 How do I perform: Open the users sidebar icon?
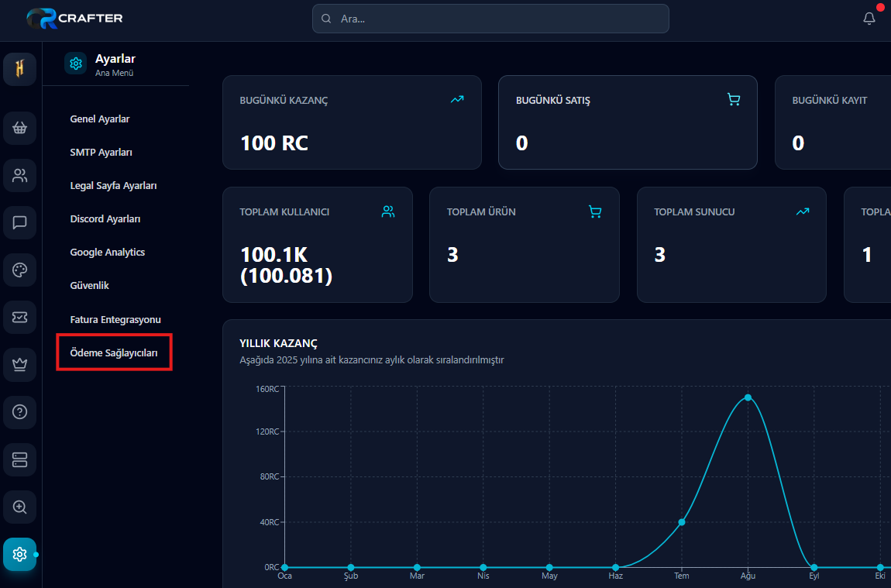click(20, 176)
